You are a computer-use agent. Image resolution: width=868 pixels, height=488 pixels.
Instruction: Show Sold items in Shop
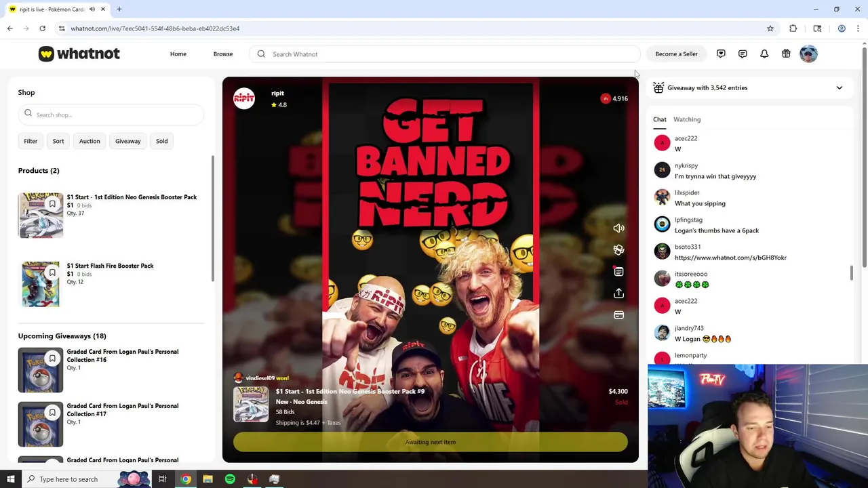pyautogui.click(x=161, y=141)
